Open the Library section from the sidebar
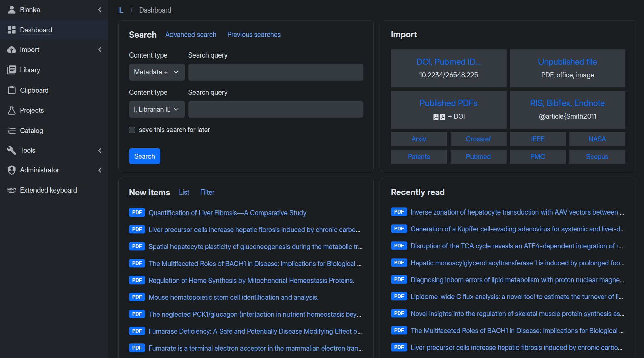This screenshot has height=358, width=644. pos(30,70)
